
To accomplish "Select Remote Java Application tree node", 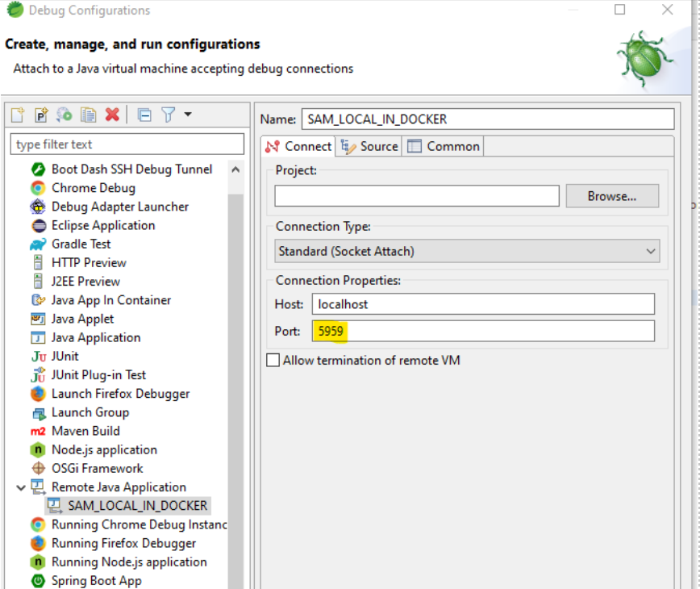I will click(119, 487).
